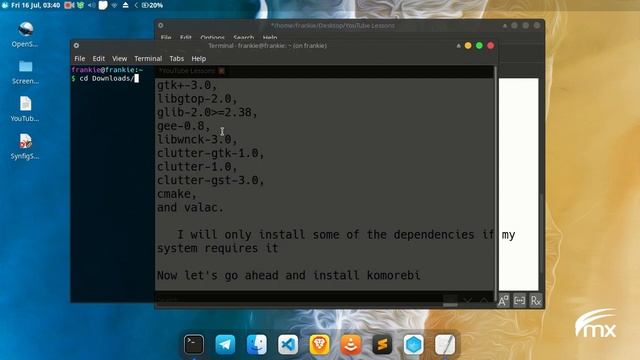This screenshot has height=360, width=640.
Task: Click the line 'cmake,'
Action: point(177,193)
